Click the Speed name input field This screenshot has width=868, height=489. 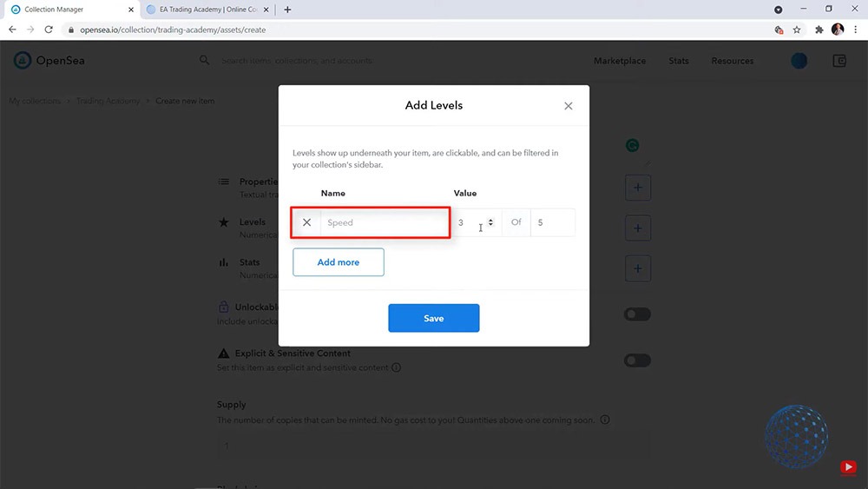pos(386,222)
